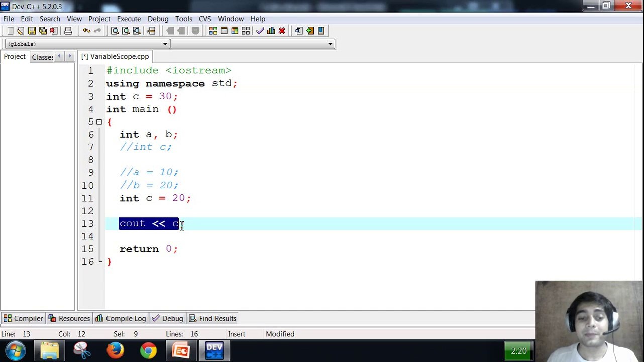This screenshot has height=362, width=644.
Task: Open the Debug menu
Action: [158, 19]
